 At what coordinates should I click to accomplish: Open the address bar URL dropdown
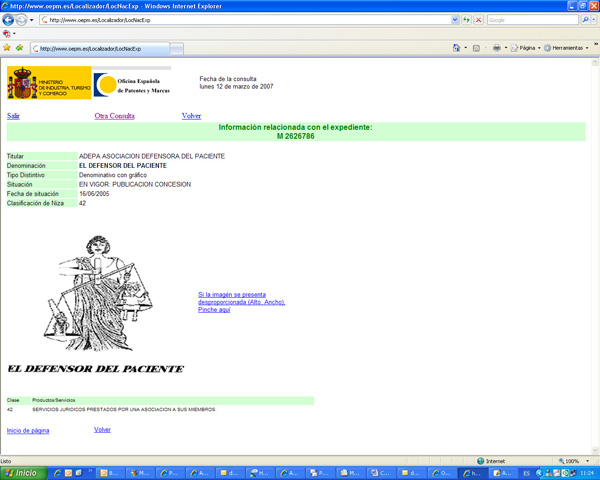[455, 20]
